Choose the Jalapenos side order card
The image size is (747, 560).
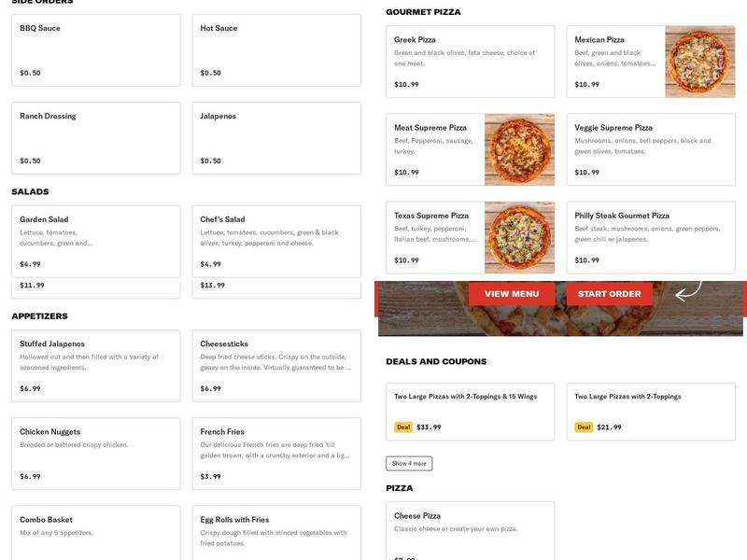coord(275,138)
